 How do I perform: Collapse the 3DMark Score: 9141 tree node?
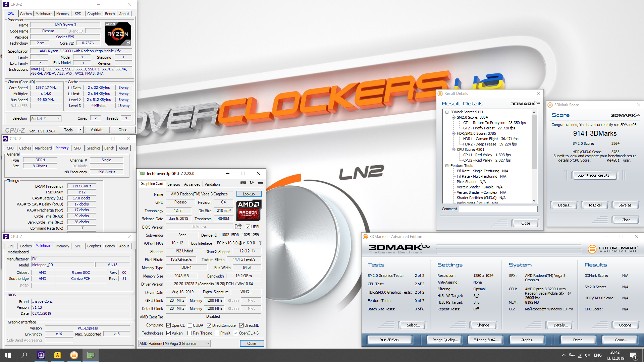click(447, 112)
